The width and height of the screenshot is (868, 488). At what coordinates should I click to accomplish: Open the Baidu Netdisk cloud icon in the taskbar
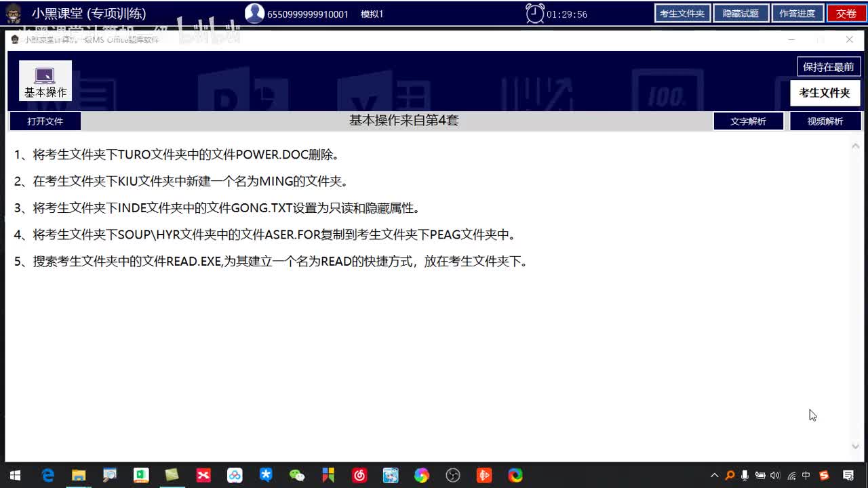(x=235, y=475)
